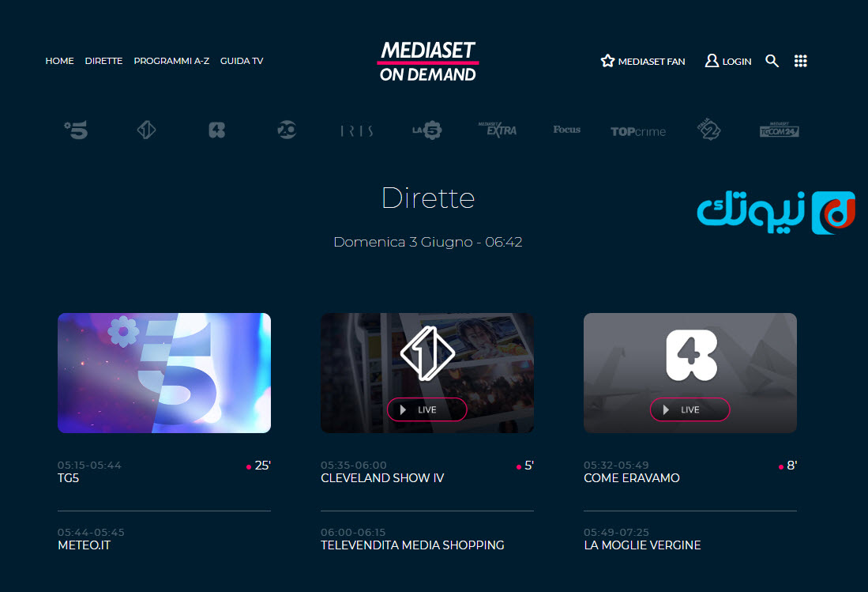Play the Rete 4 LIVE button
Screen dimensions: 868x592
[690, 409]
